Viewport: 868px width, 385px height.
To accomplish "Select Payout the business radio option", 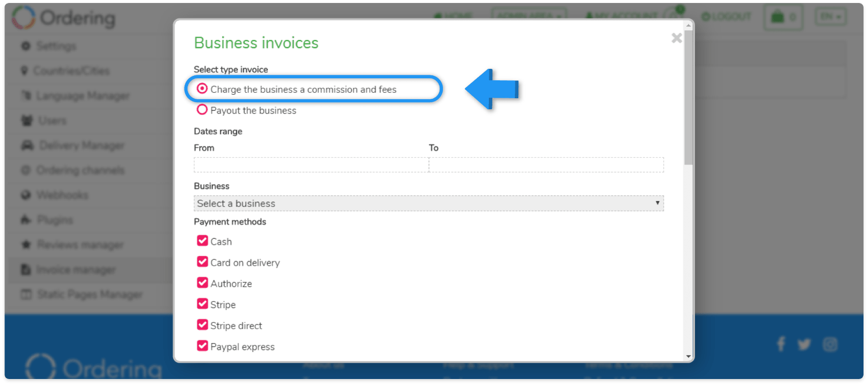I will tap(202, 110).
